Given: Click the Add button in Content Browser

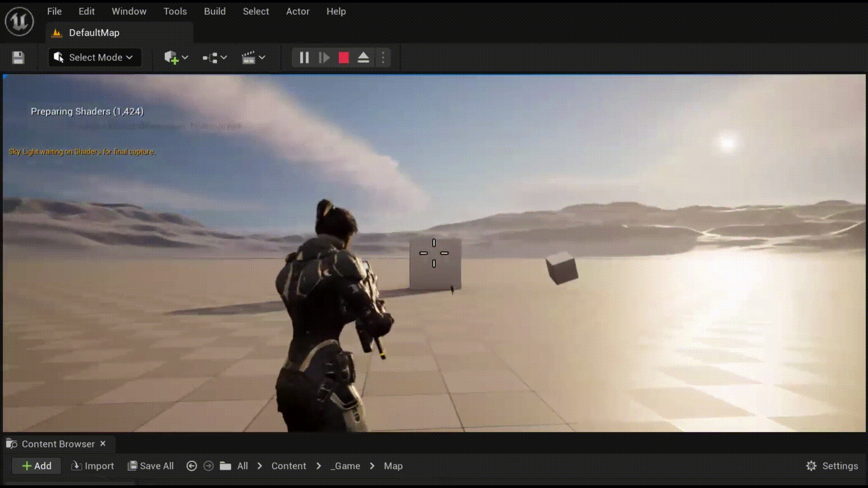Looking at the screenshot, I should click(x=37, y=466).
